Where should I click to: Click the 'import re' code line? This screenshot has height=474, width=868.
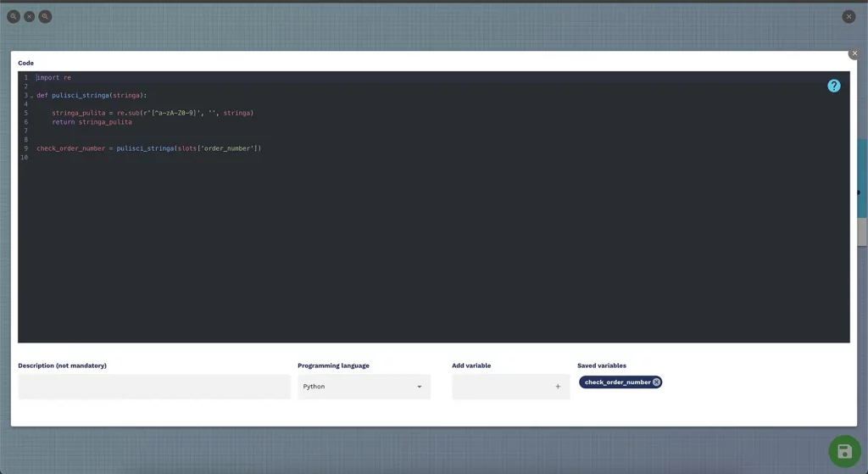[x=53, y=77]
